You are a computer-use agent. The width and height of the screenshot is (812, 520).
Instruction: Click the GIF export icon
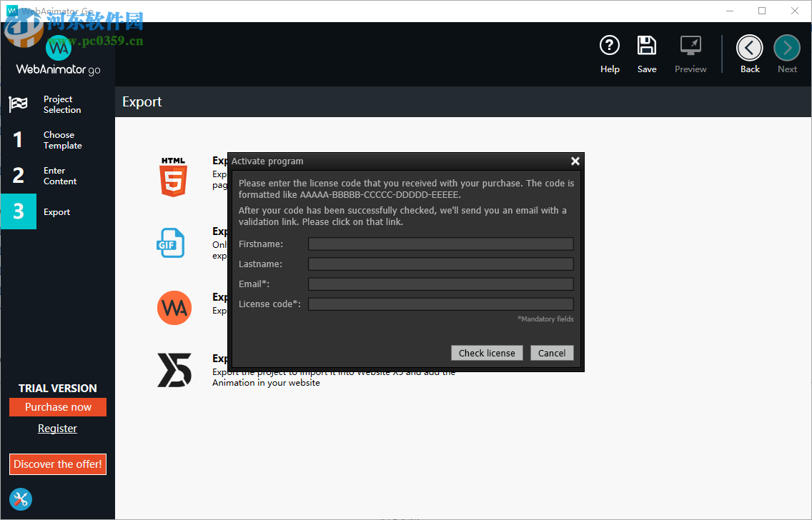[172, 243]
